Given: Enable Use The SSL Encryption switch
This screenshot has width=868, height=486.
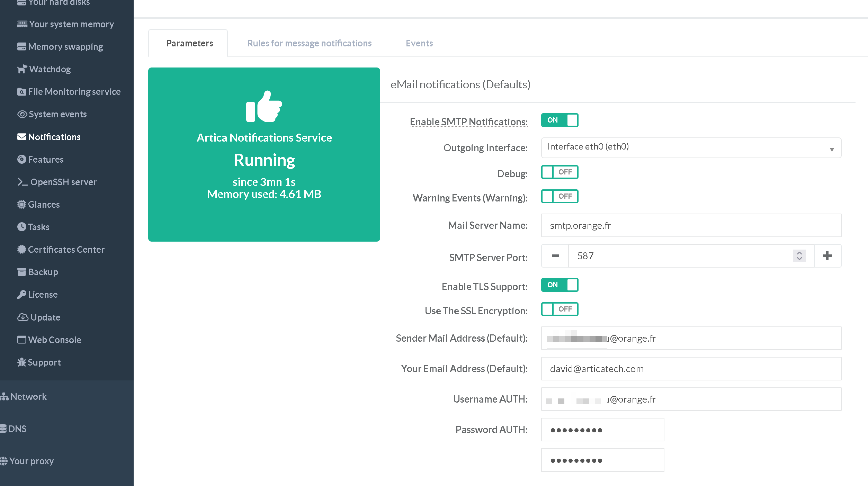Looking at the screenshot, I should [x=560, y=309].
